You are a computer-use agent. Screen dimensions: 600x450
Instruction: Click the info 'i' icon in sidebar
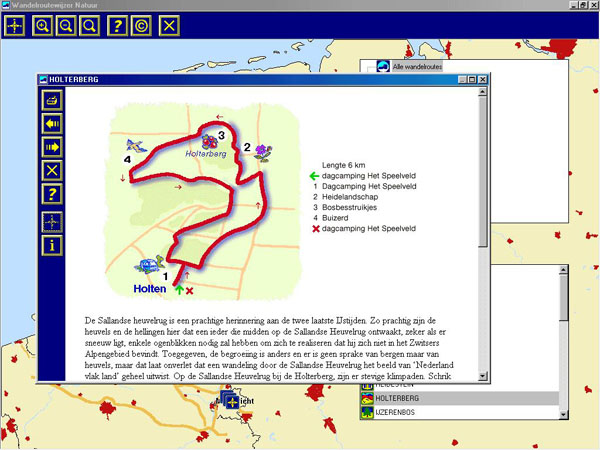(x=53, y=245)
